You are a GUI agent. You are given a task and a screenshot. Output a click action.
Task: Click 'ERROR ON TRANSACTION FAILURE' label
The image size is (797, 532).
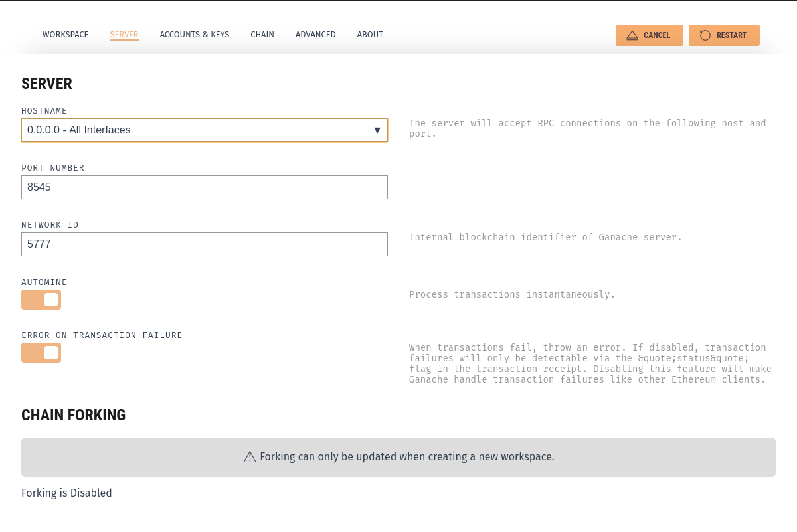(102, 335)
